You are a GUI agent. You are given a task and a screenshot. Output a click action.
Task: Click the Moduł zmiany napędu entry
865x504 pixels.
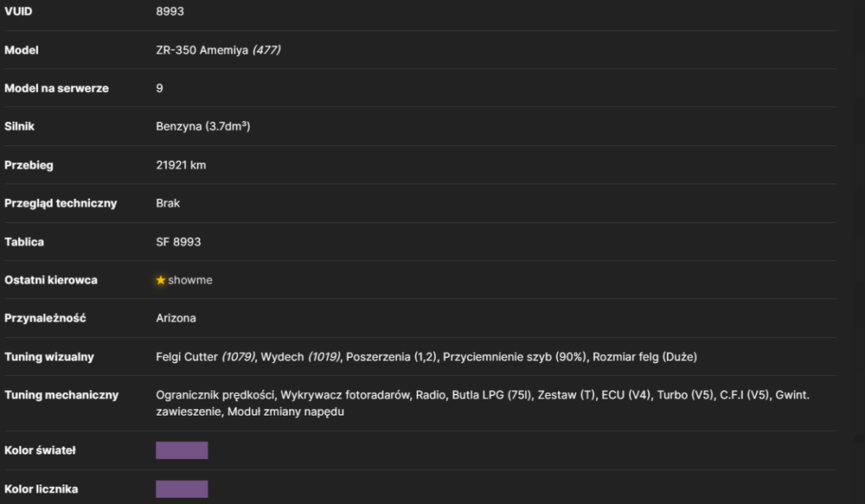coord(285,411)
